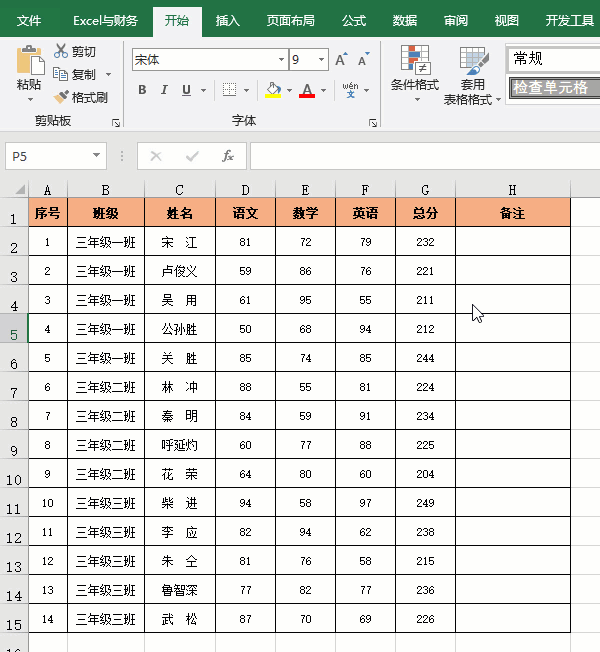Image resolution: width=600 pixels, height=652 pixels.
Task: Expand underline style arrow
Action: pyautogui.click(x=203, y=90)
